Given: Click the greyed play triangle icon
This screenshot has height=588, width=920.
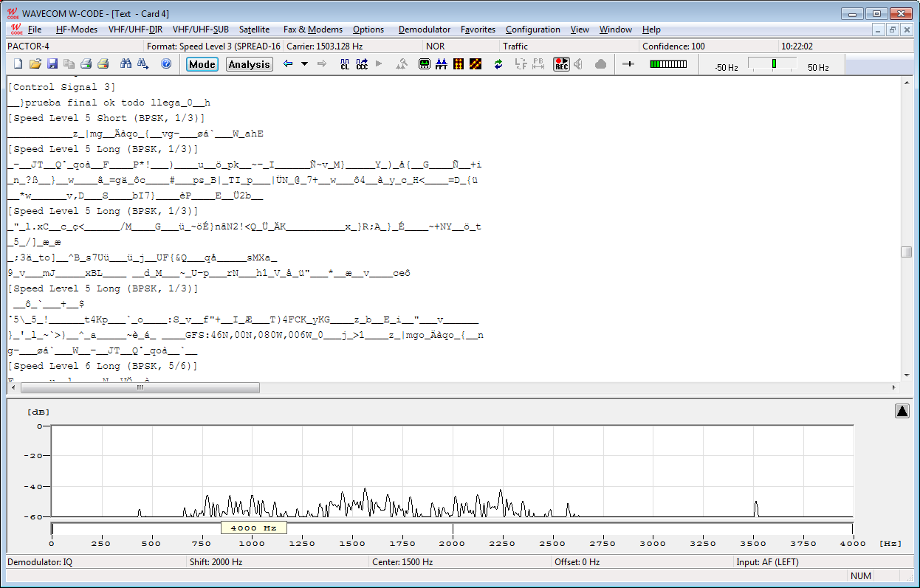Looking at the screenshot, I should click(379, 64).
